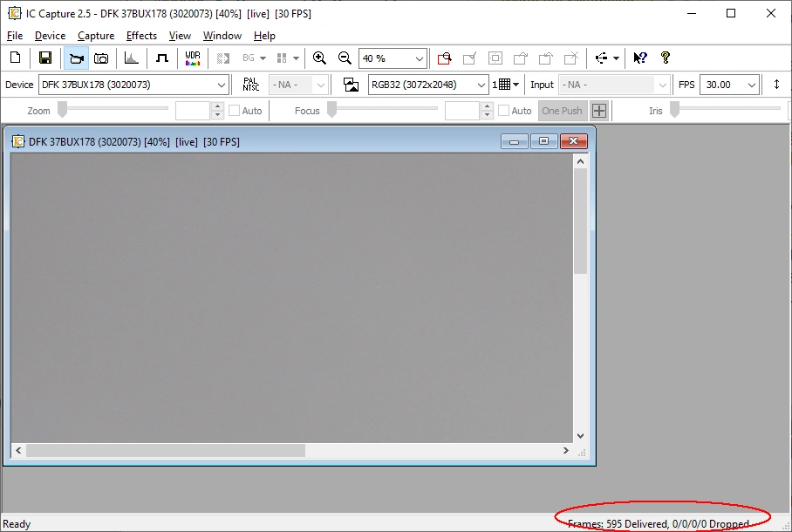Click the context help arrow icon
Screen dimensions: 792x532
(640, 58)
